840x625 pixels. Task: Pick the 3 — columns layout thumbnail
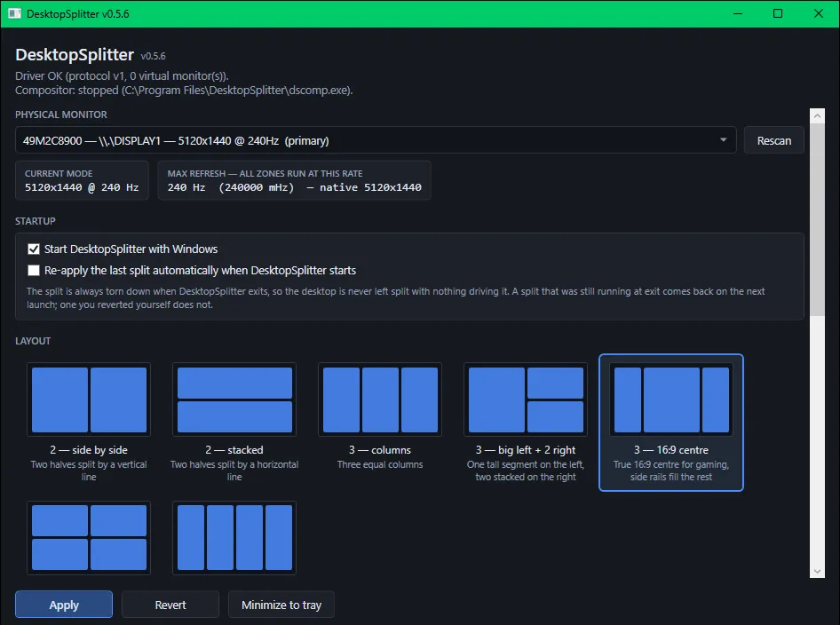(380, 400)
